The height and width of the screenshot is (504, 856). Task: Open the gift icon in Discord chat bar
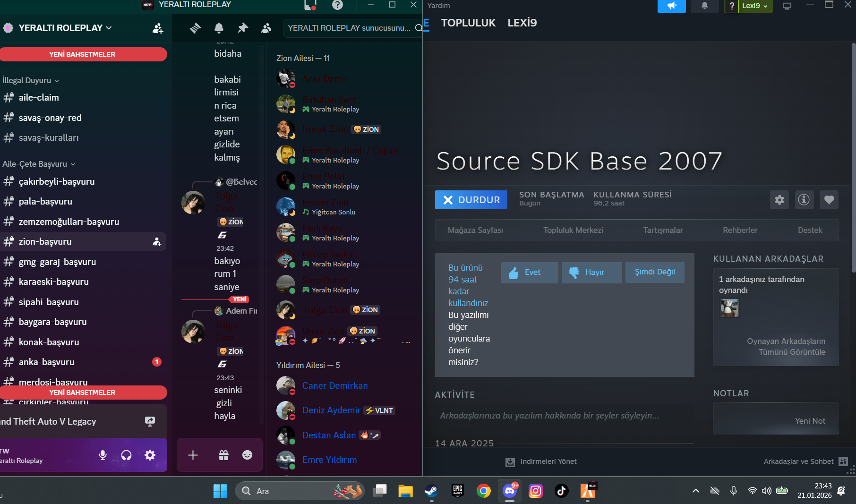pos(223,455)
